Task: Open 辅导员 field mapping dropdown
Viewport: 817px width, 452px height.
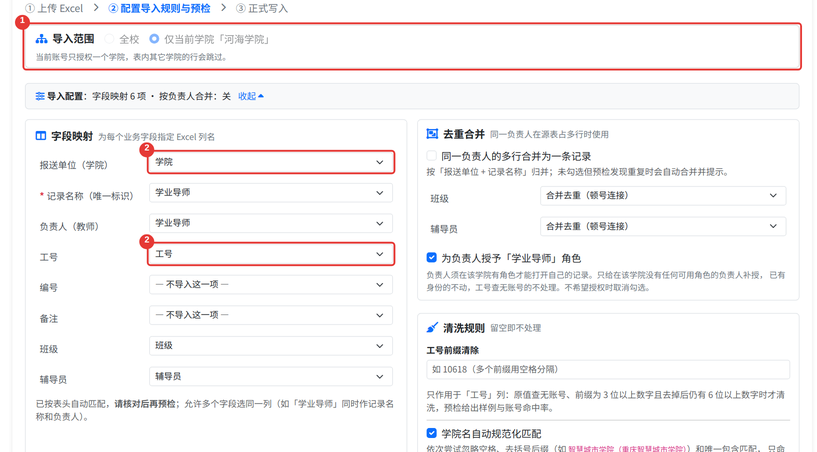Action: [271, 376]
